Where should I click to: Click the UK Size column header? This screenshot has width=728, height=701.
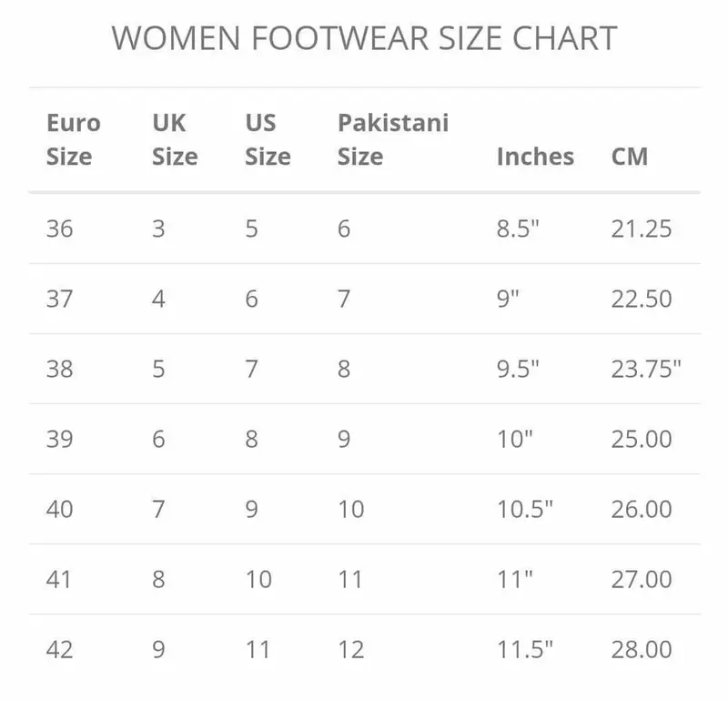coord(175,140)
